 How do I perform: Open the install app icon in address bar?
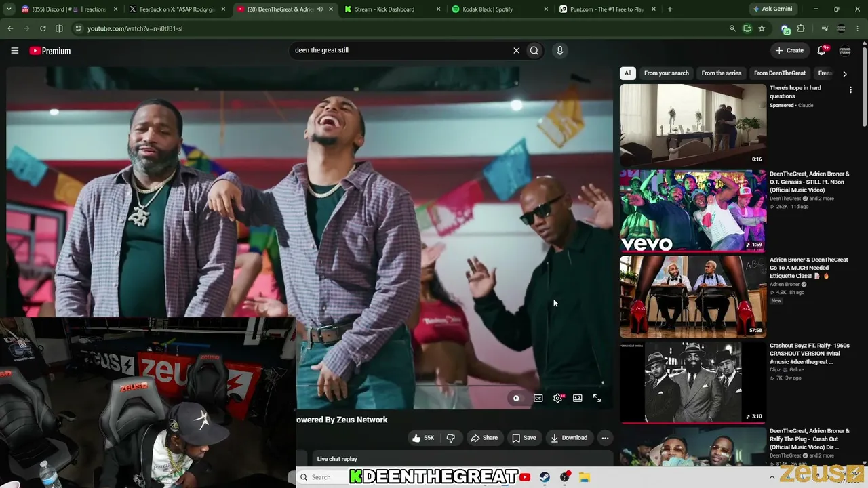coord(747,28)
